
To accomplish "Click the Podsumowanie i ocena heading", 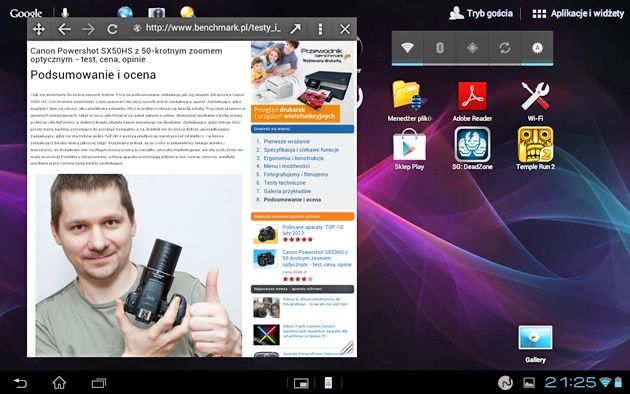I will point(93,75).
